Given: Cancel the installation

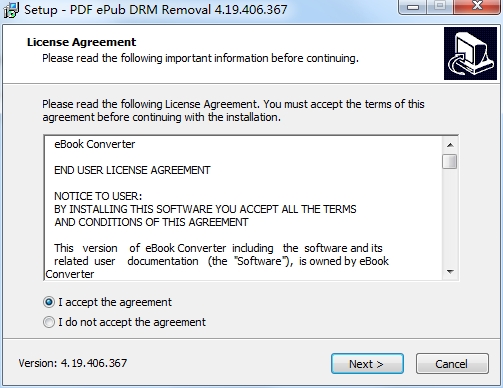Looking at the screenshot, I should [452, 364].
